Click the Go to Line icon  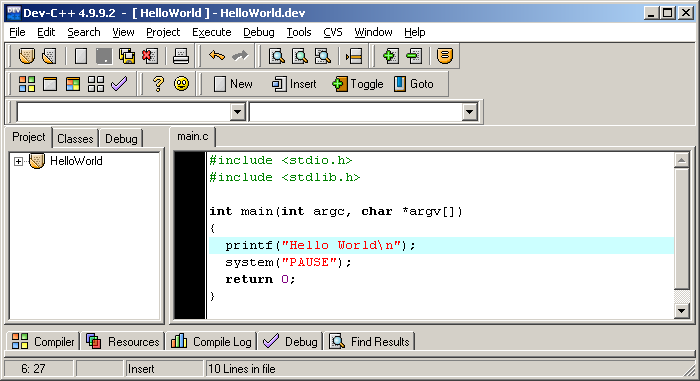click(x=354, y=56)
